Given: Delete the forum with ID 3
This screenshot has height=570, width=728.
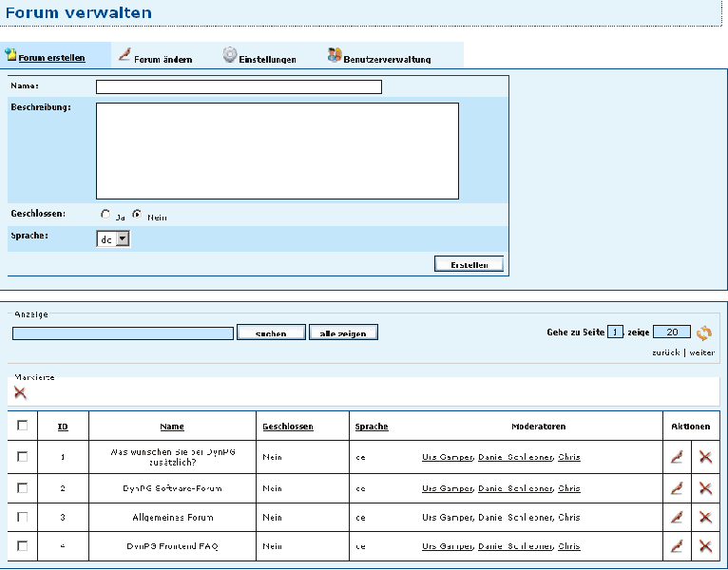Looking at the screenshot, I should 705,517.
